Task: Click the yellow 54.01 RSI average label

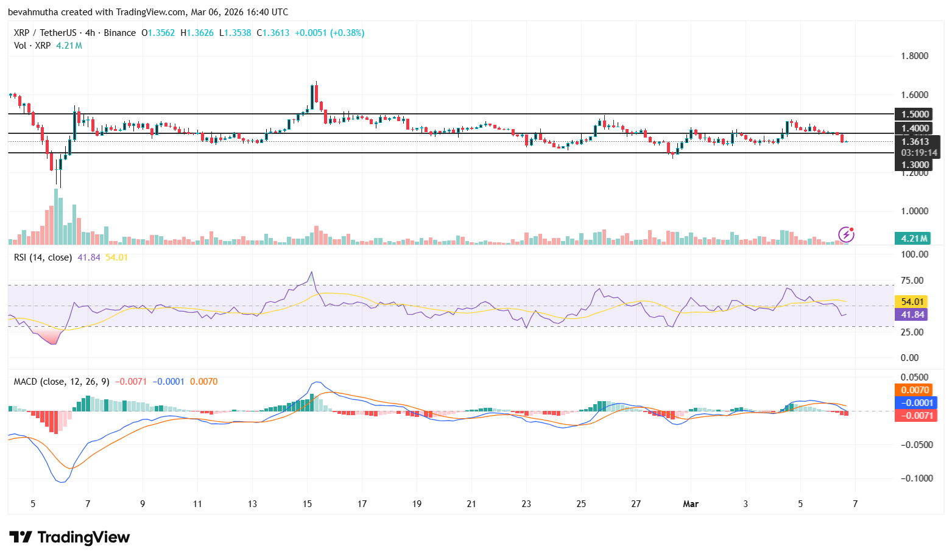Action: [x=912, y=301]
